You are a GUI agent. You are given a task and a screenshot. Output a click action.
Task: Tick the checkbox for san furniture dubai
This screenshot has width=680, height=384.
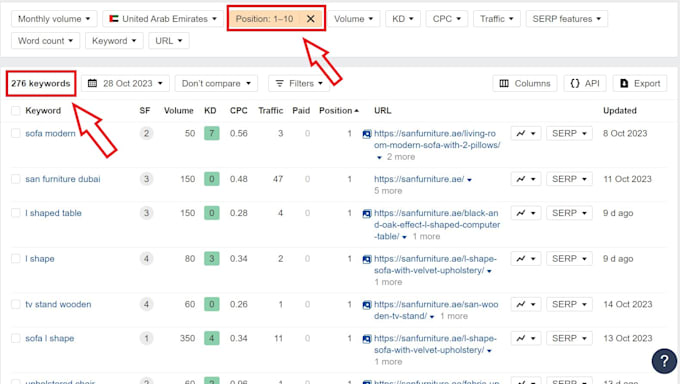[16, 179]
